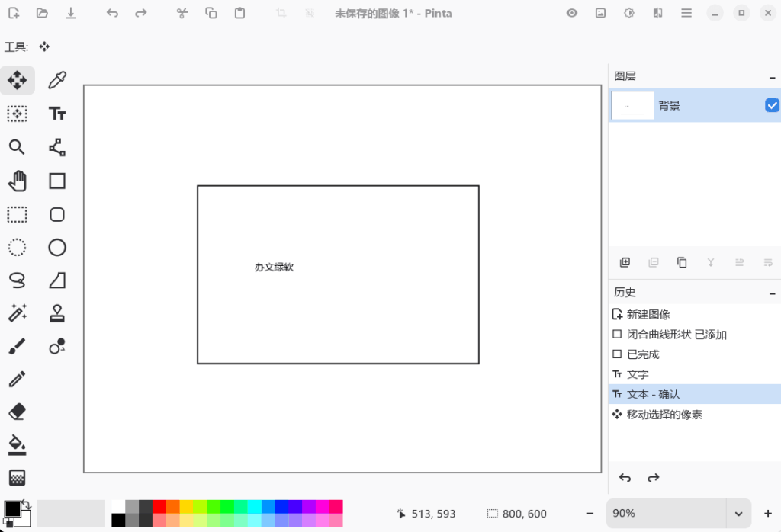
Task: Select the Ellipse shape tool
Action: (x=57, y=247)
